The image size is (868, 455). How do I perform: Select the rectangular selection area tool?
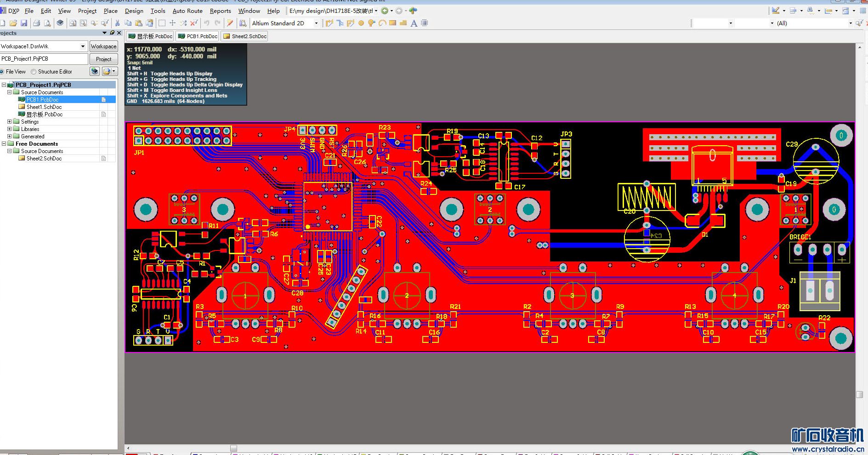pos(162,23)
